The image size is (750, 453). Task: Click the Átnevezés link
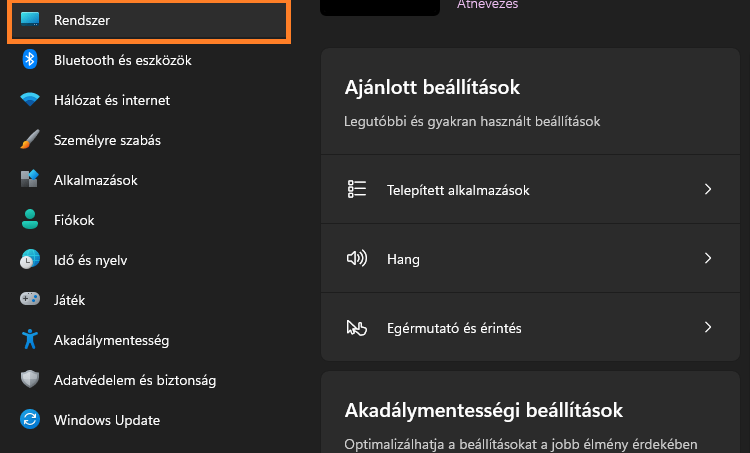[487, 5]
